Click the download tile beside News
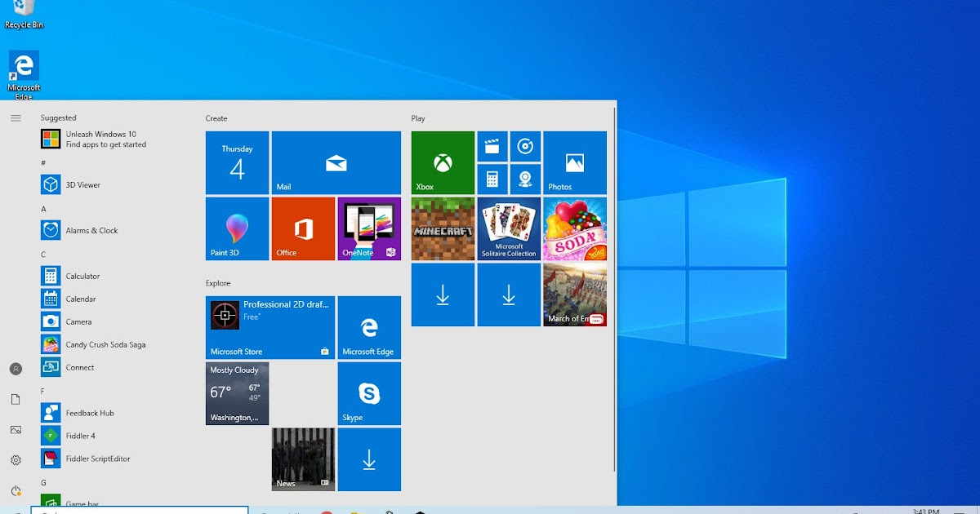This screenshot has width=980, height=514. pyautogui.click(x=369, y=459)
